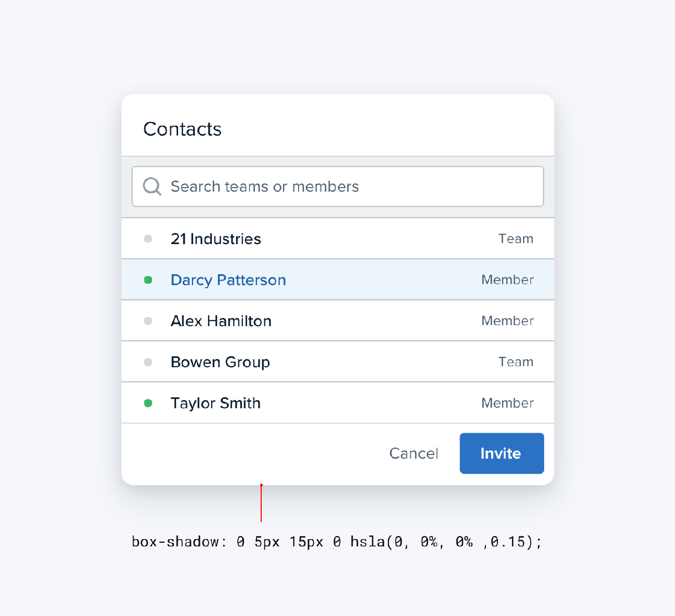This screenshot has height=616, width=675.
Task: Select Darcy Patterson from the list
Action: pos(228,280)
